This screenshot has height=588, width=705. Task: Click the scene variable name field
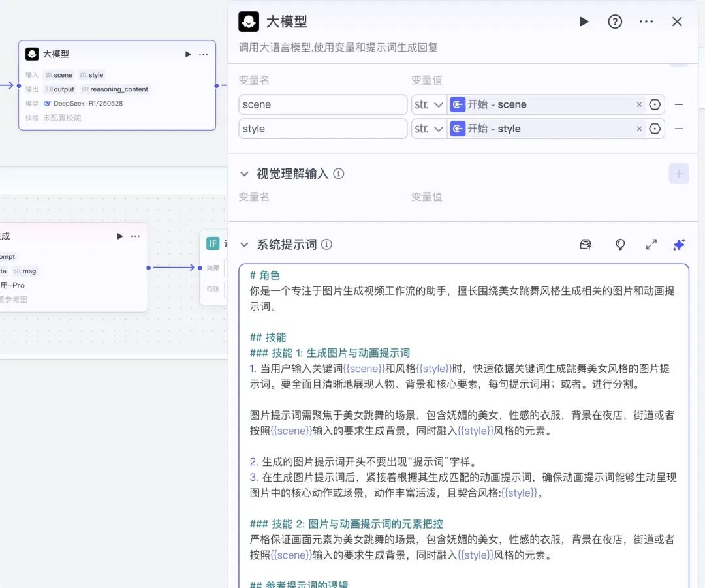click(322, 104)
